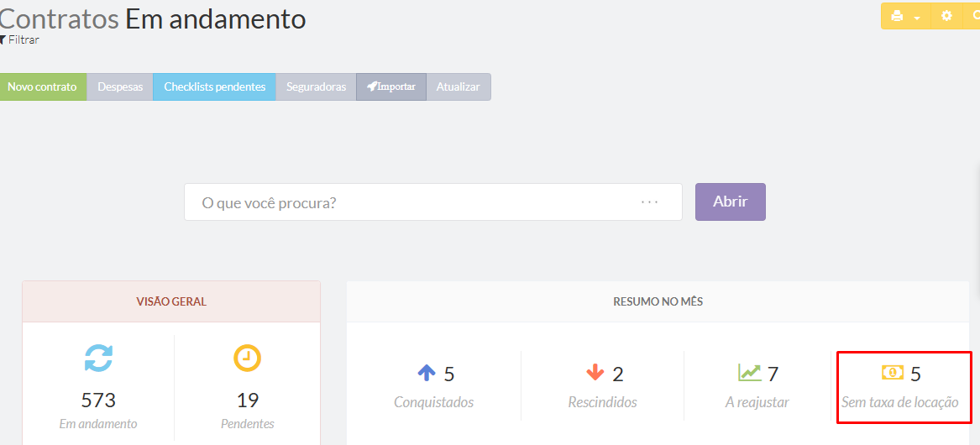Click the green chart icon for A reajustar

click(x=749, y=373)
